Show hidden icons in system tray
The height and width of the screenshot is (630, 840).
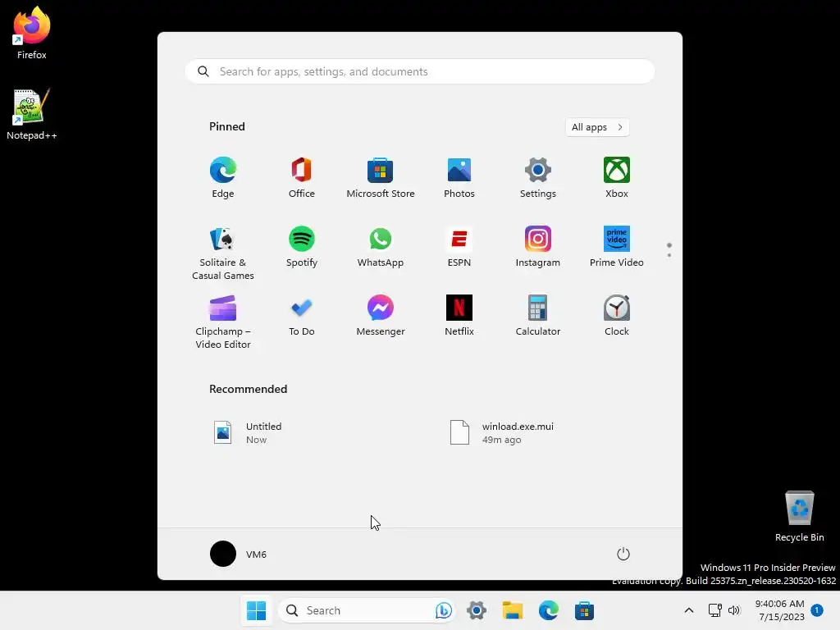tap(689, 610)
